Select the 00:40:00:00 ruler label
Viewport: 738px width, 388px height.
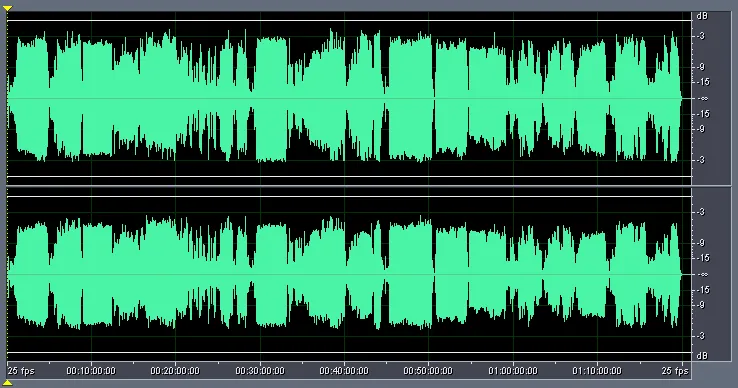(344, 371)
